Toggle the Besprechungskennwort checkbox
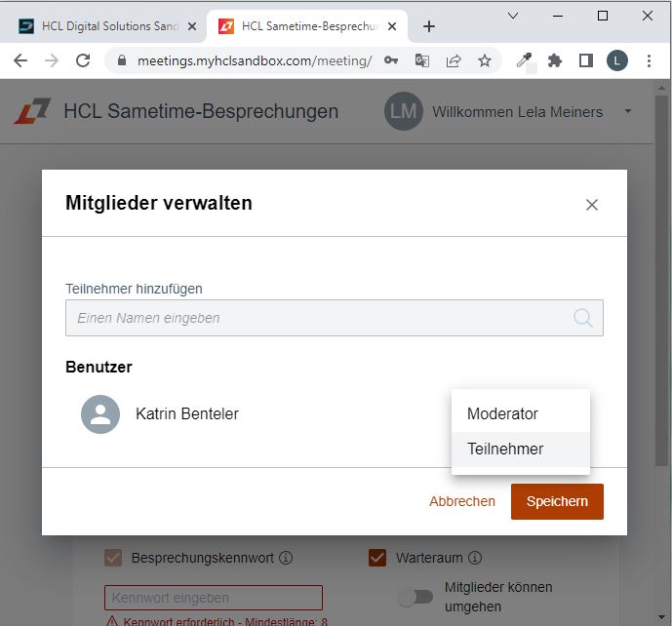 [113, 558]
